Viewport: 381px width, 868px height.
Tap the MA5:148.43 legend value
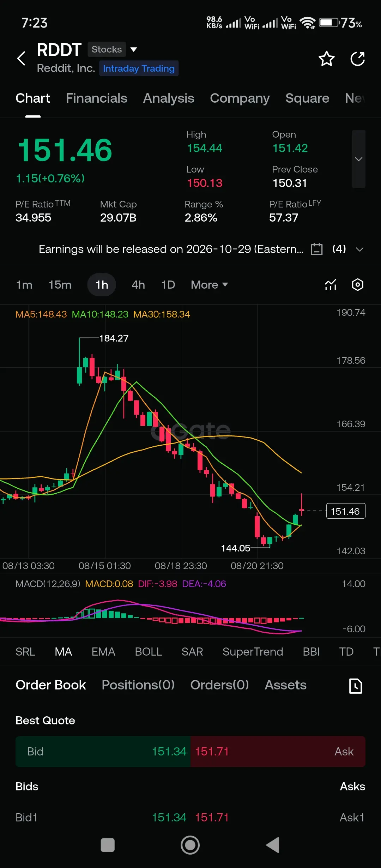(41, 314)
